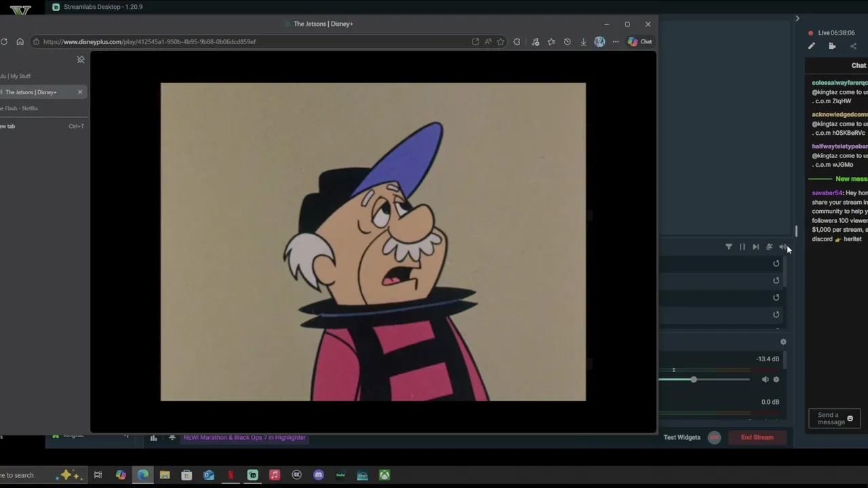Replay the third event alert
Screen dimensions: 868x488
click(776, 298)
